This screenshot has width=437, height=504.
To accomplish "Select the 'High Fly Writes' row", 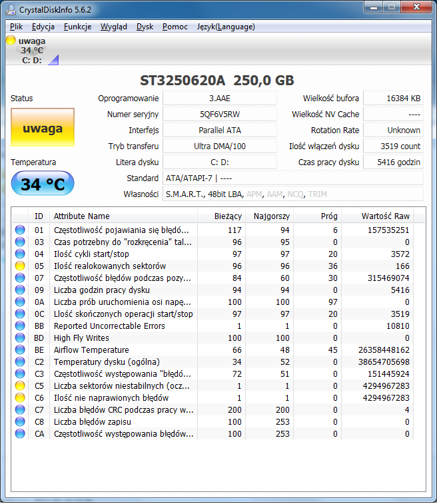I will (x=213, y=338).
